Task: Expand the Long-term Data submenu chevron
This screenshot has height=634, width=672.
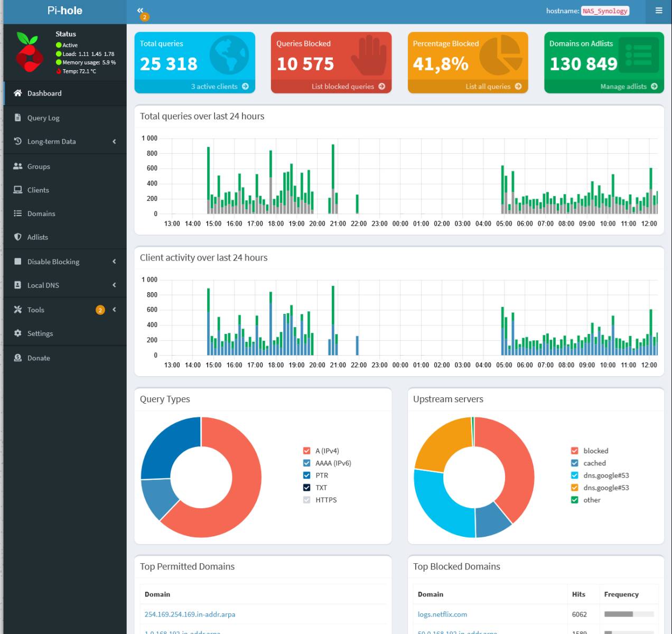Action: click(x=114, y=142)
